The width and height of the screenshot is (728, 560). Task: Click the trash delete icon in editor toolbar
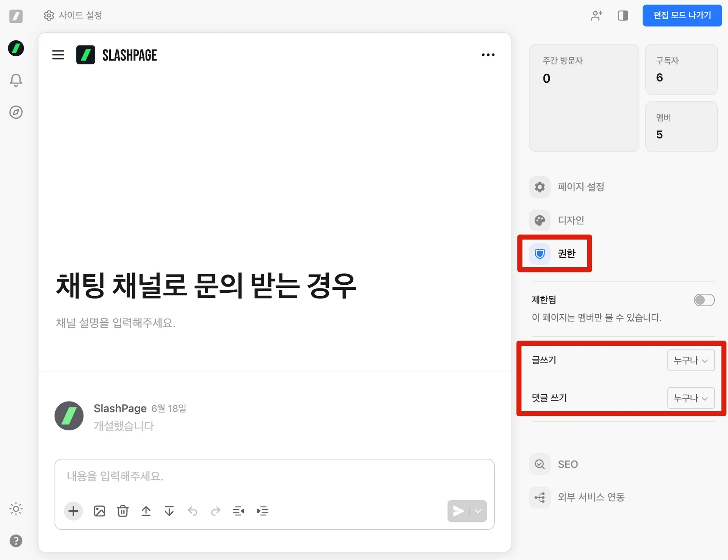click(x=122, y=511)
